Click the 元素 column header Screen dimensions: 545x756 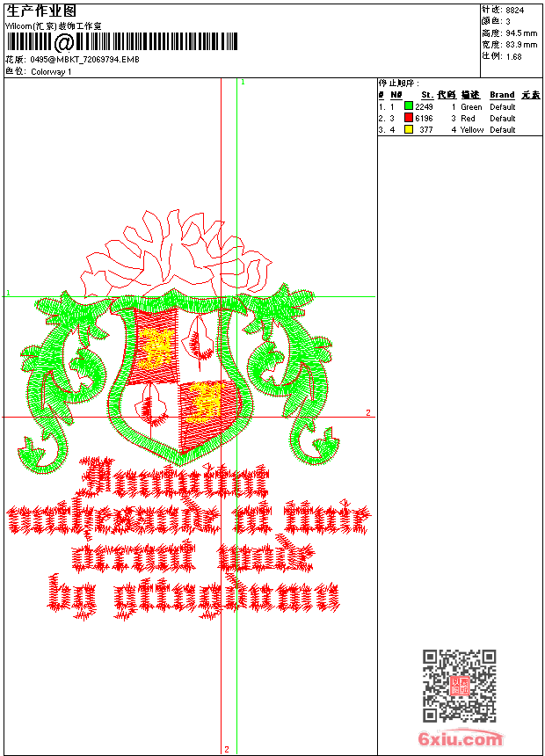pos(531,95)
